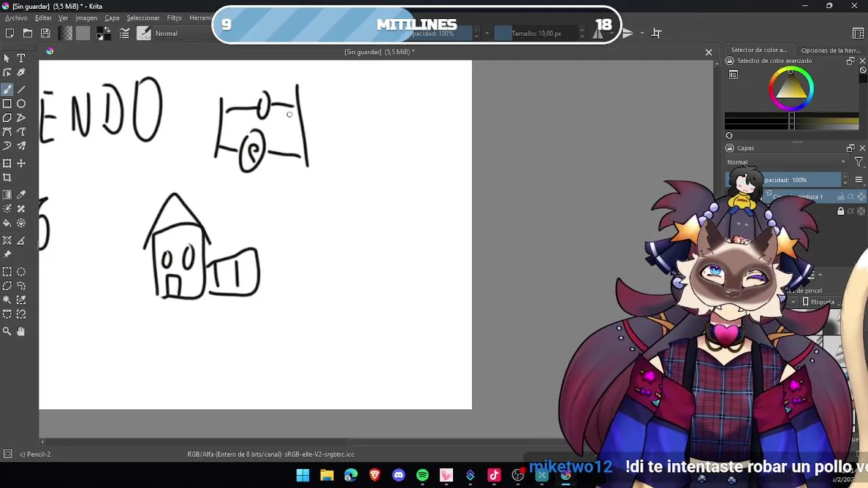This screenshot has height=488, width=868.
Task: Select the shape selection arrow tool
Action: 7,58
